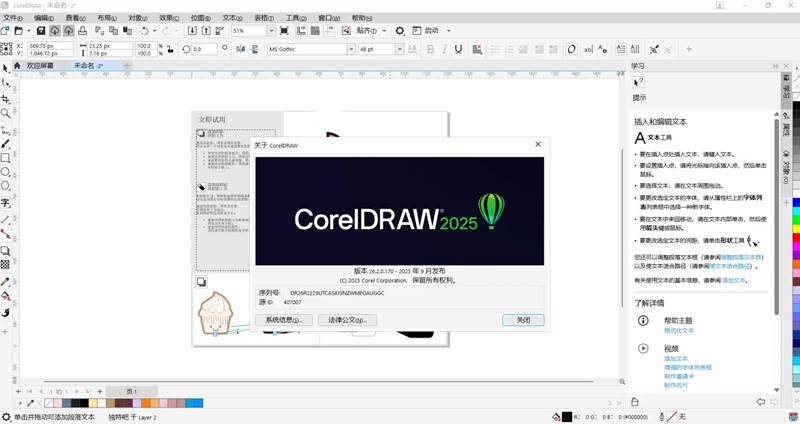Select the Transparency checkerboard tool
Screen dimensions: 800x424
tap(6, 264)
